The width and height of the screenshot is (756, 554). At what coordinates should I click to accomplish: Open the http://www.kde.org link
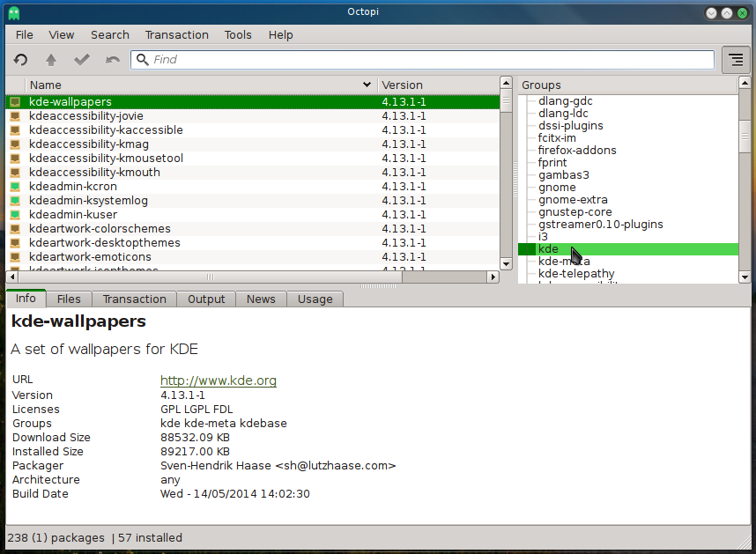click(x=219, y=380)
